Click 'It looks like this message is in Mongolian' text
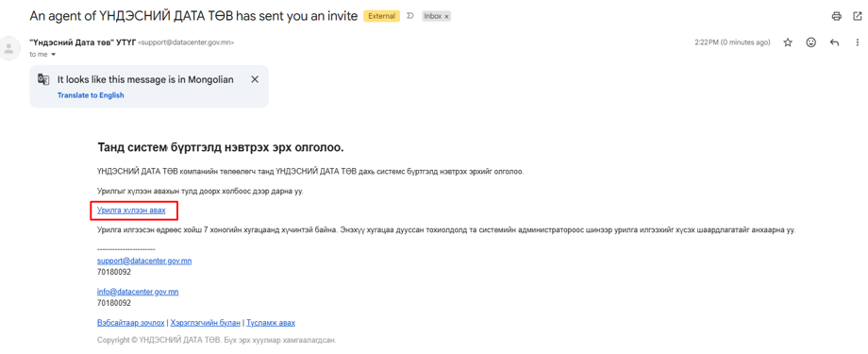 [145, 80]
